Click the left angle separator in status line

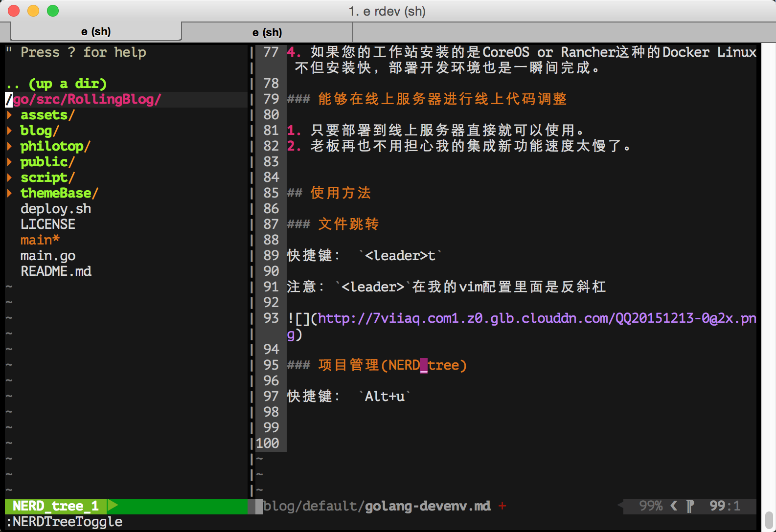pyautogui.click(x=674, y=506)
